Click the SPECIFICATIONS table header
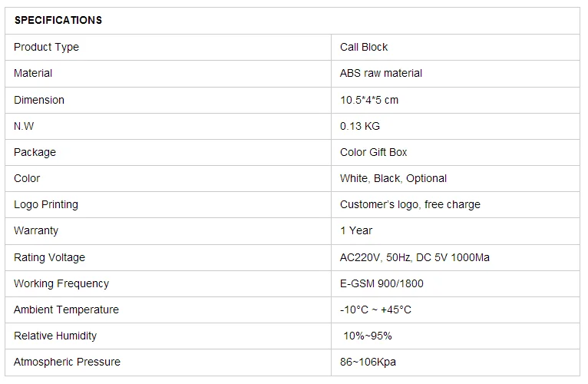Screen dimensions: 588x384 (x=58, y=20)
